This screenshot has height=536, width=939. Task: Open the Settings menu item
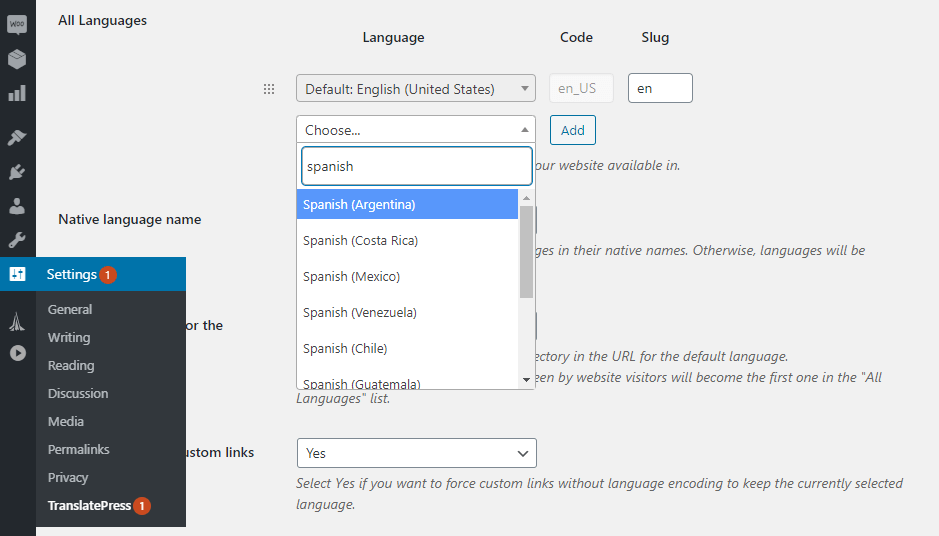(93, 274)
